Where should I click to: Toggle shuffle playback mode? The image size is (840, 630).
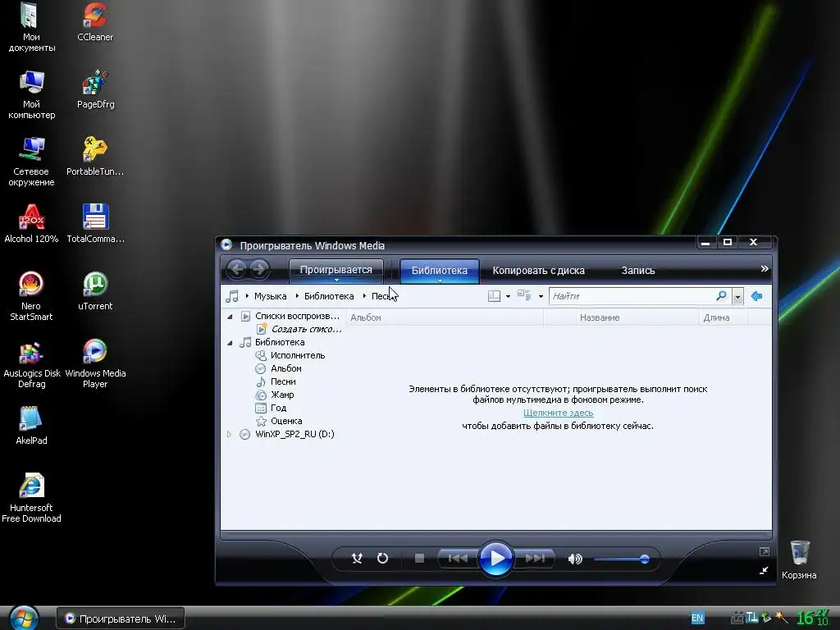click(x=357, y=558)
